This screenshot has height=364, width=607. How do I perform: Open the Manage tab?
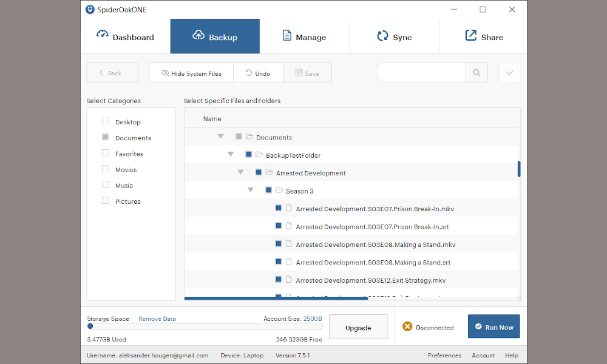tap(305, 36)
